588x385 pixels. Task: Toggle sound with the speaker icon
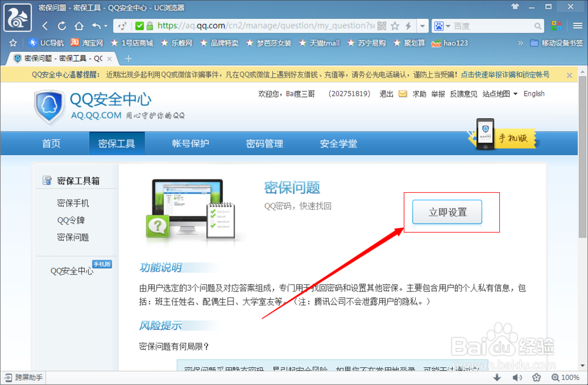(x=517, y=377)
